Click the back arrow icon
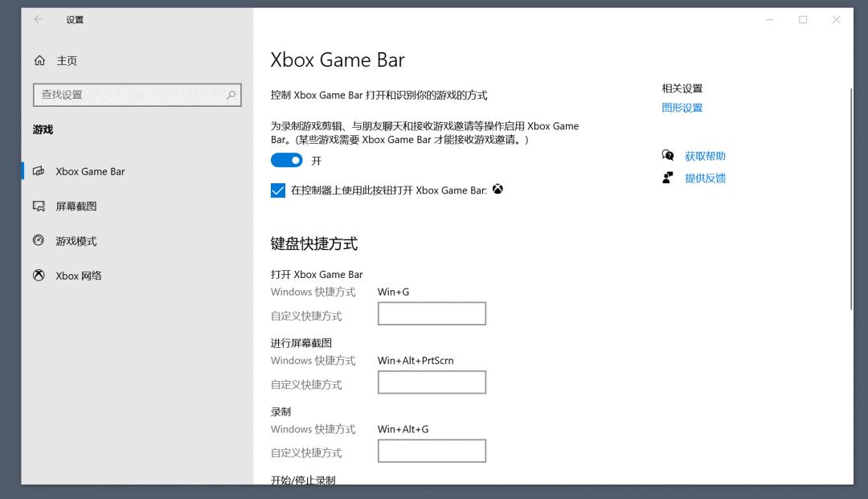The image size is (868, 499). [38, 19]
